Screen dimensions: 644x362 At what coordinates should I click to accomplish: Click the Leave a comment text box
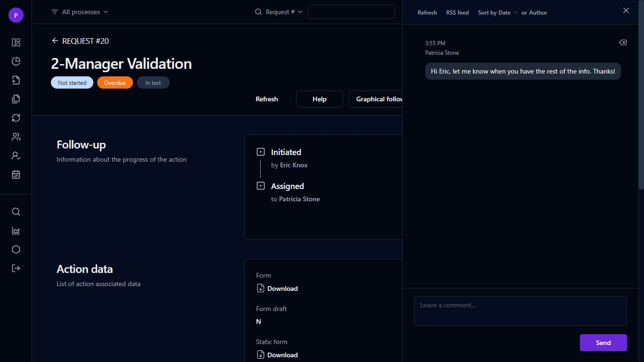point(520,311)
